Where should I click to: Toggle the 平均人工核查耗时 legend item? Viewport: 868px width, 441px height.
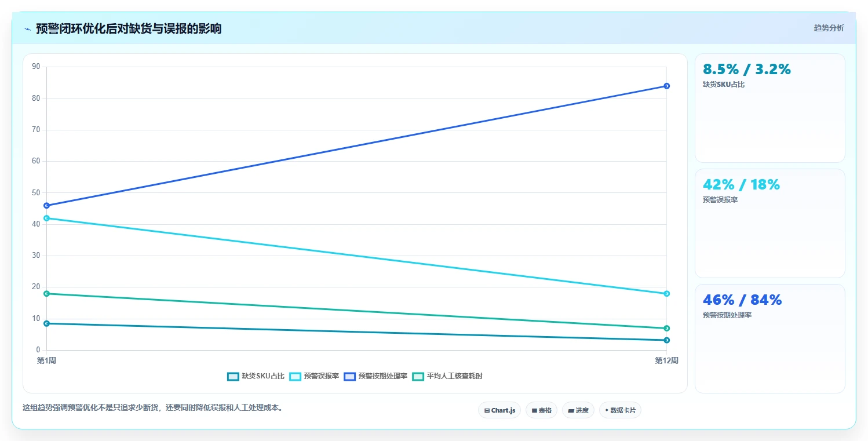447,376
